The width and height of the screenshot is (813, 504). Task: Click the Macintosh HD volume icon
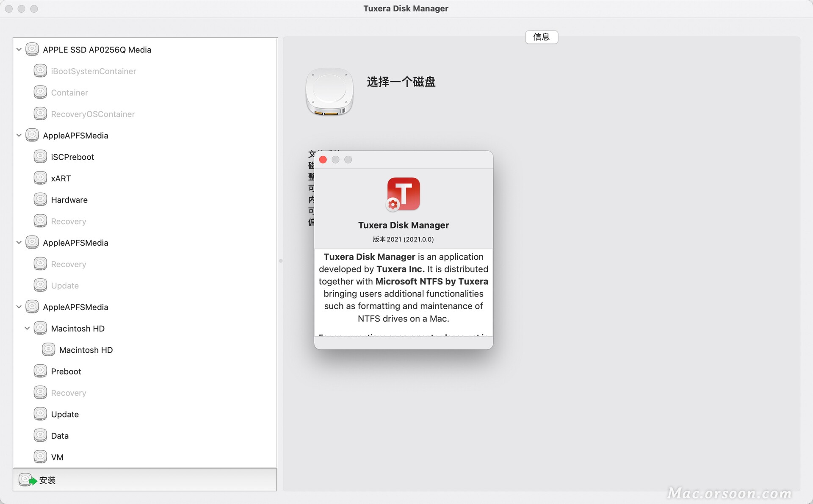tap(48, 349)
